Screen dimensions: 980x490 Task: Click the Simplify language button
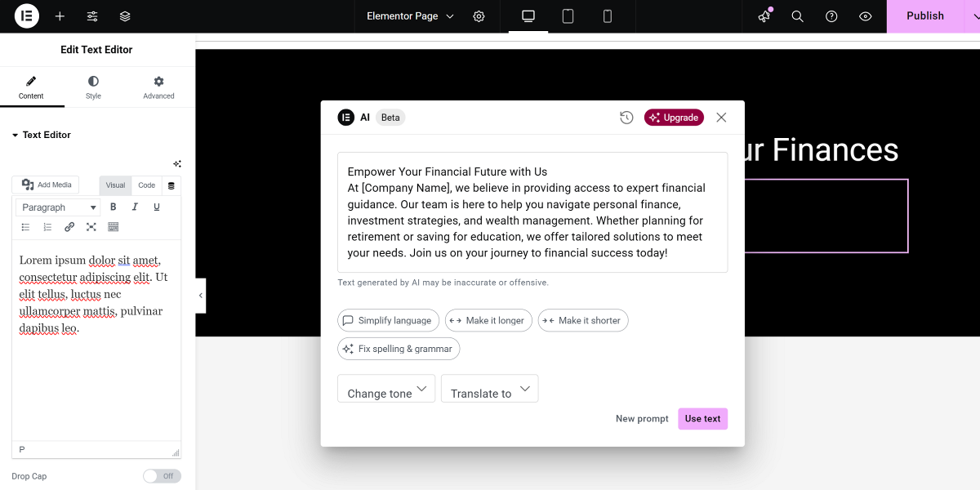(x=388, y=321)
